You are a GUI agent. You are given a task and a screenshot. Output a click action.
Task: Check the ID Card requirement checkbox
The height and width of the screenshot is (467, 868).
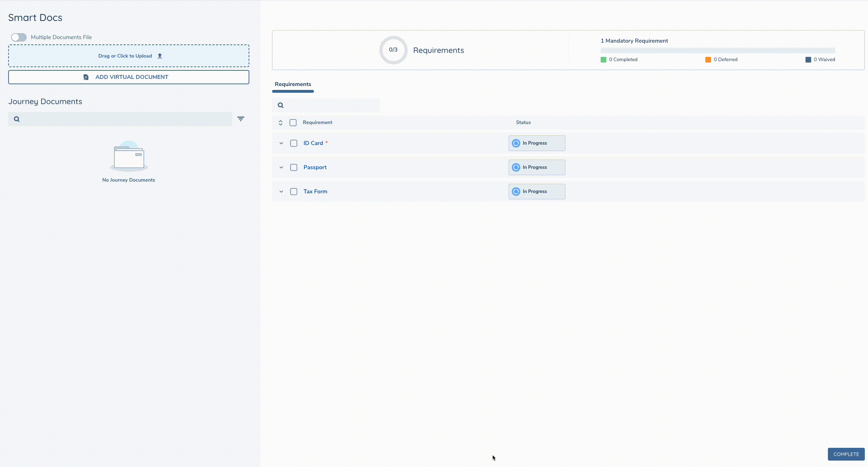click(294, 143)
